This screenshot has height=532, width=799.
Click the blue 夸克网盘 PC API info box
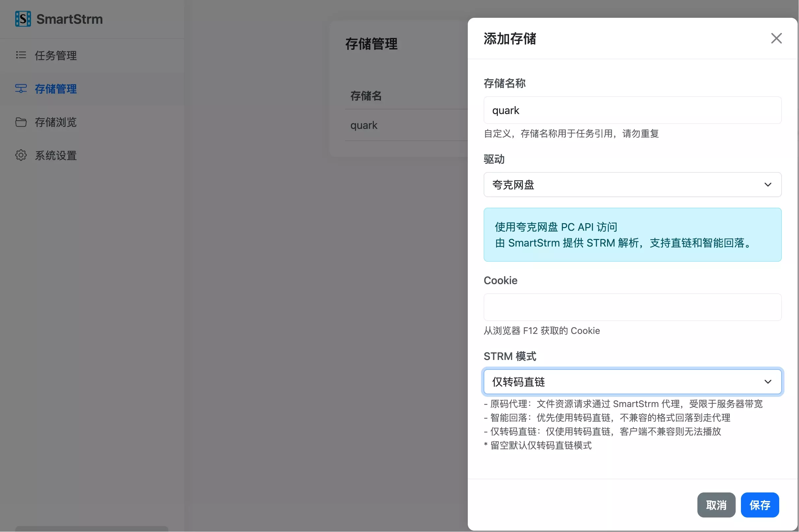coord(632,235)
